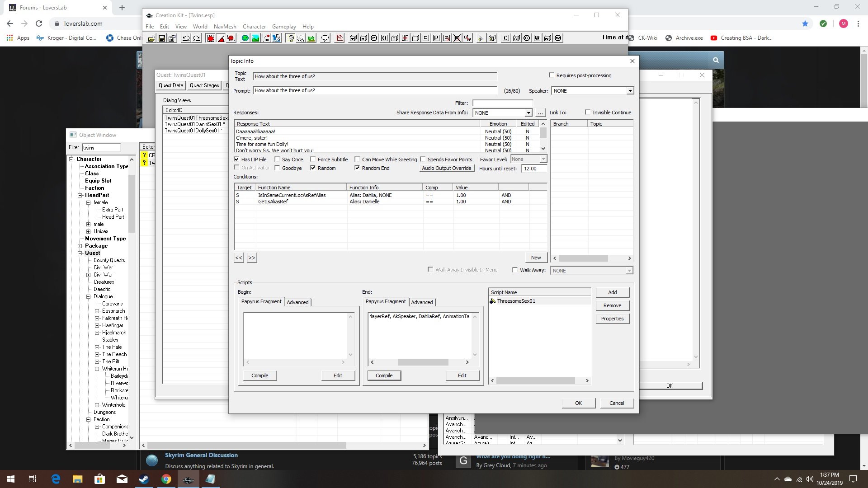Open the Landscape editing icon

click(x=255, y=38)
